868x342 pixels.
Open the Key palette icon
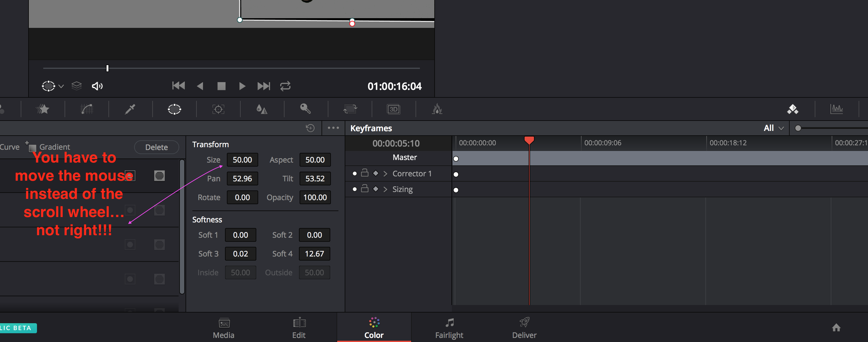click(305, 108)
